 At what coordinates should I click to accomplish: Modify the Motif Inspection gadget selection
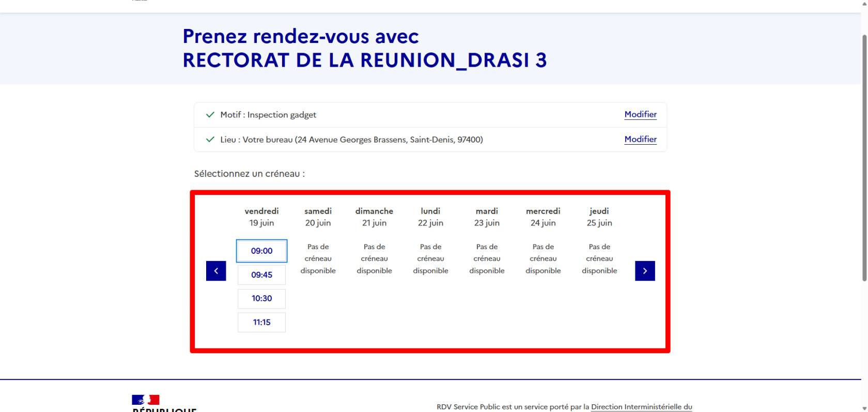point(640,114)
